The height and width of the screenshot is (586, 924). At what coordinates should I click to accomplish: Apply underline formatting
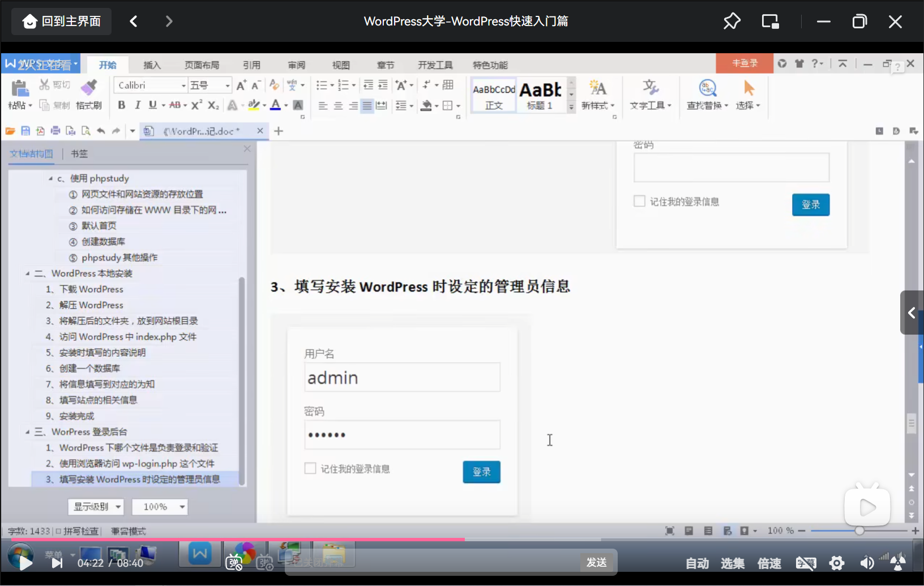pyautogui.click(x=152, y=105)
